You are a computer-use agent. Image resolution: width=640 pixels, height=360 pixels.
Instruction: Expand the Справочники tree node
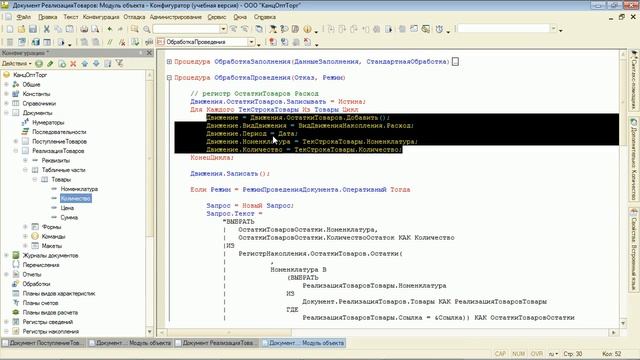(7, 103)
